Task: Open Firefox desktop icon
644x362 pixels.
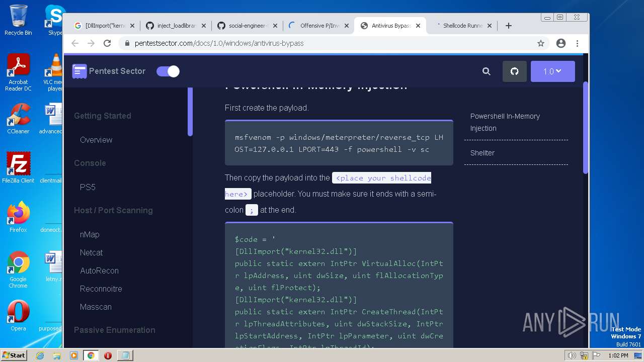Action: 18,218
